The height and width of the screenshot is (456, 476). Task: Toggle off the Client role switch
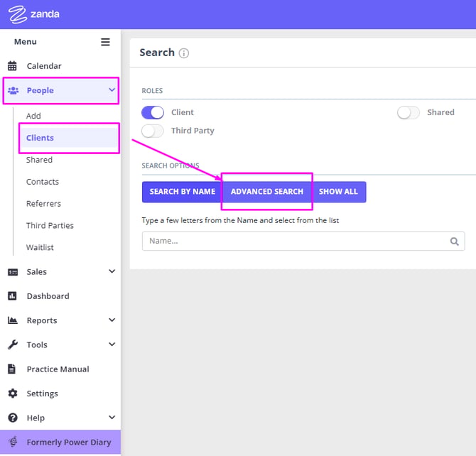[x=153, y=112]
